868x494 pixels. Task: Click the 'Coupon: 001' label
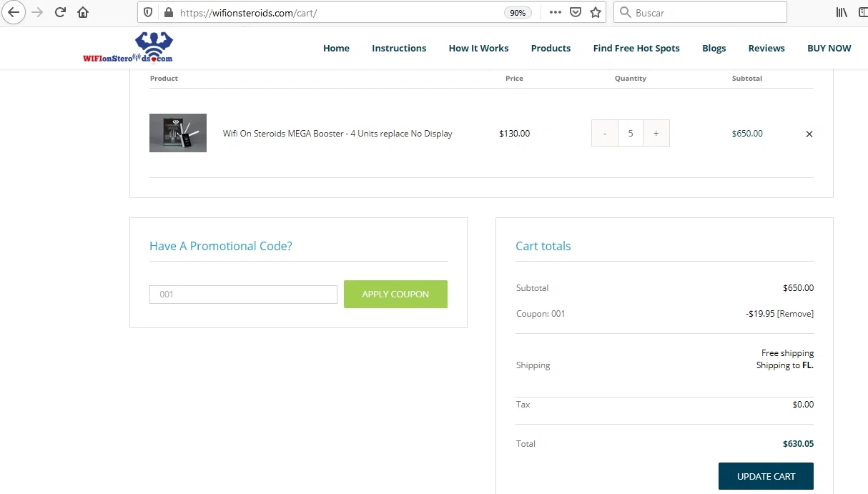click(541, 314)
